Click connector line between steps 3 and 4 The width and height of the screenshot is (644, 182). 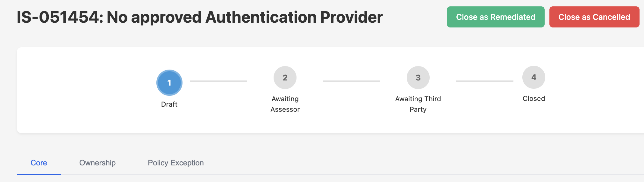point(484,81)
